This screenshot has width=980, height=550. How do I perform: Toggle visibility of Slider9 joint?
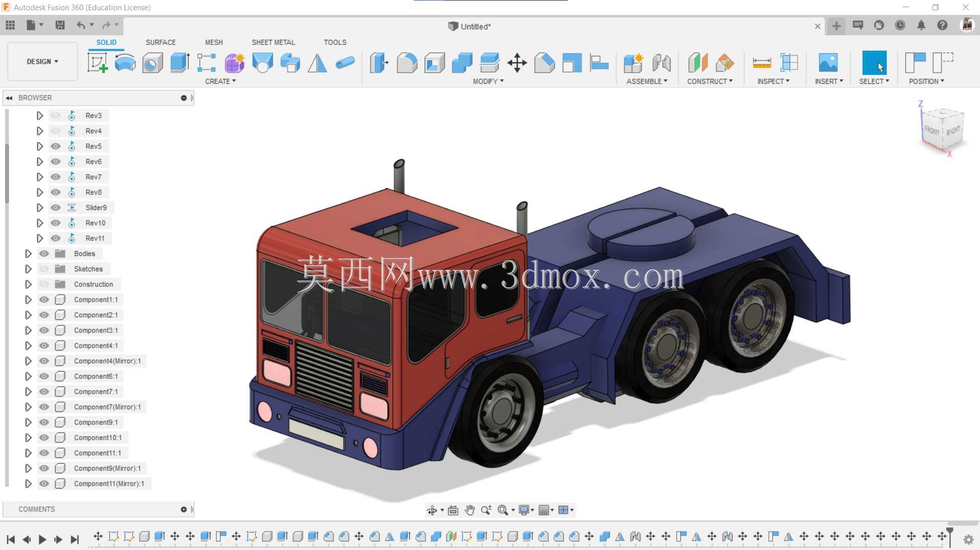56,208
